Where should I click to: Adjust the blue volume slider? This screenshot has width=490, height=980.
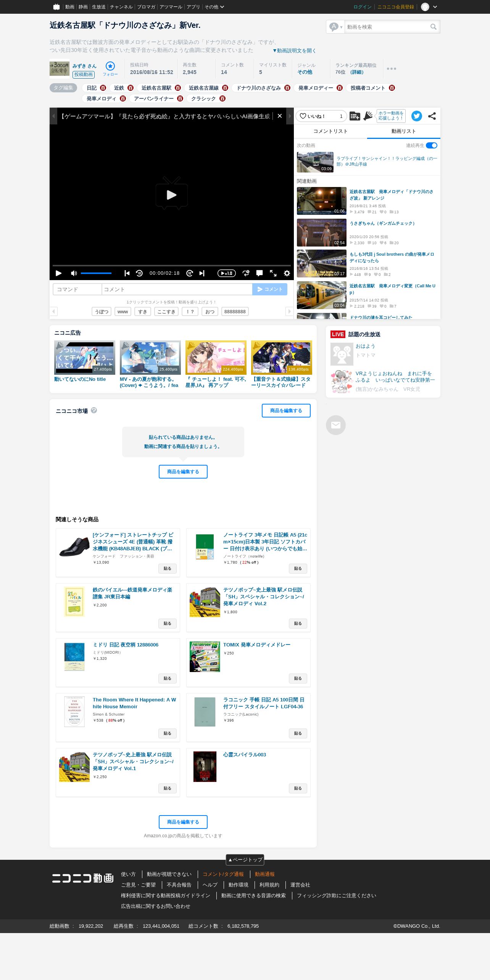pyautogui.click(x=96, y=273)
